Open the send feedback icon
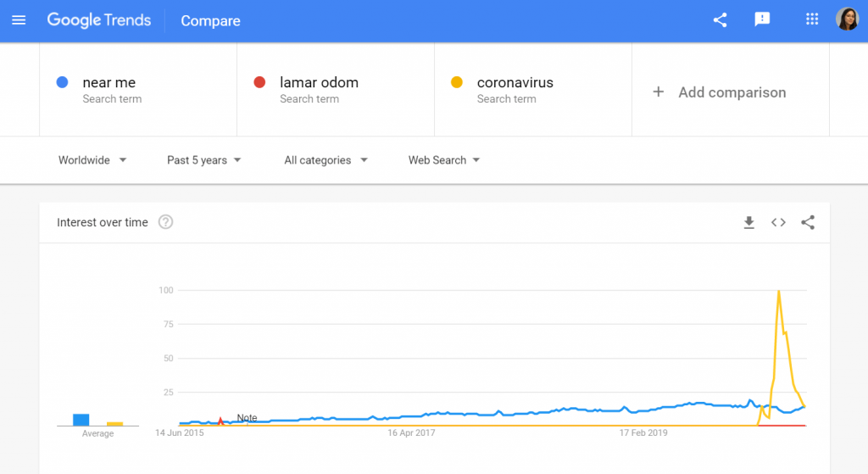The width and height of the screenshot is (868, 474). pyautogui.click(x=762, y=20)
